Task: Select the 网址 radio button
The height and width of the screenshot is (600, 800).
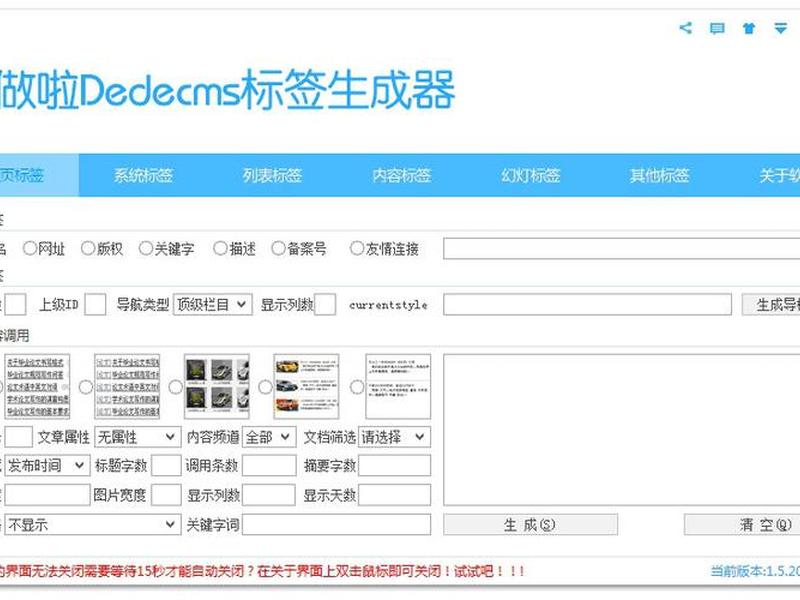Action: click(x=30, y=248)
